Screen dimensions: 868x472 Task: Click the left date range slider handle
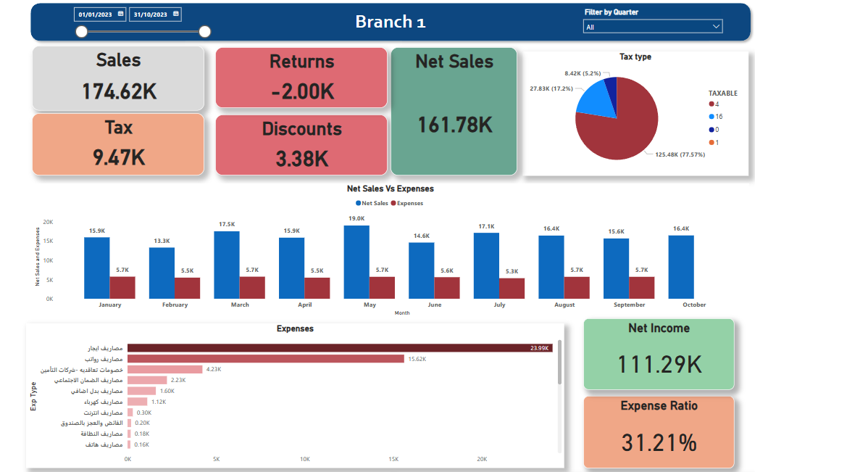(x=82, y=31)
